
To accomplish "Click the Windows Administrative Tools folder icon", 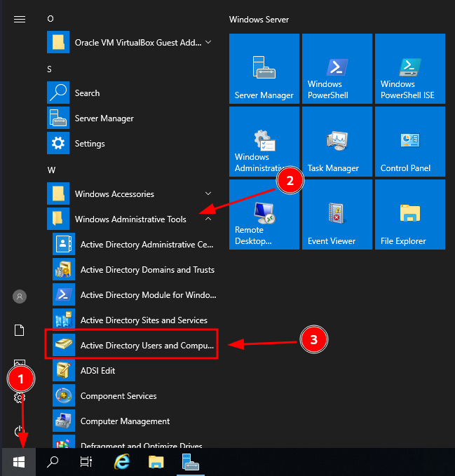I will pyautogui.click(x=58, y=219).
